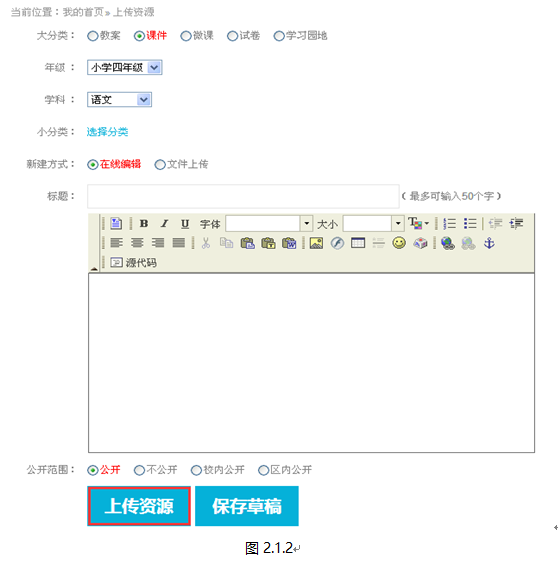558x565 pixels.
Task: Click the 选择分类 link
Action: (x=107, y=132)
